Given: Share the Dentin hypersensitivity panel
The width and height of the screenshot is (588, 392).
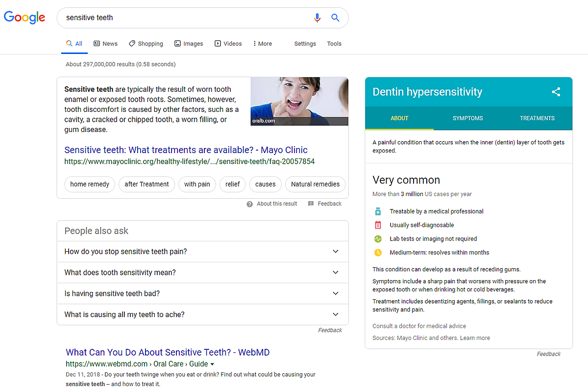Looking at the screenshot, I should [x=556, y=92].
